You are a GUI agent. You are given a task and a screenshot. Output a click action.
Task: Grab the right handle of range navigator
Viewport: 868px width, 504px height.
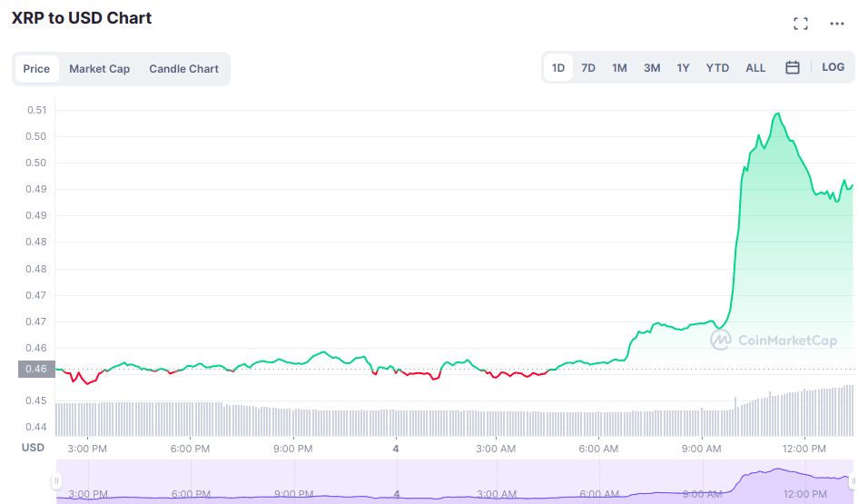(x=853, y=480)
